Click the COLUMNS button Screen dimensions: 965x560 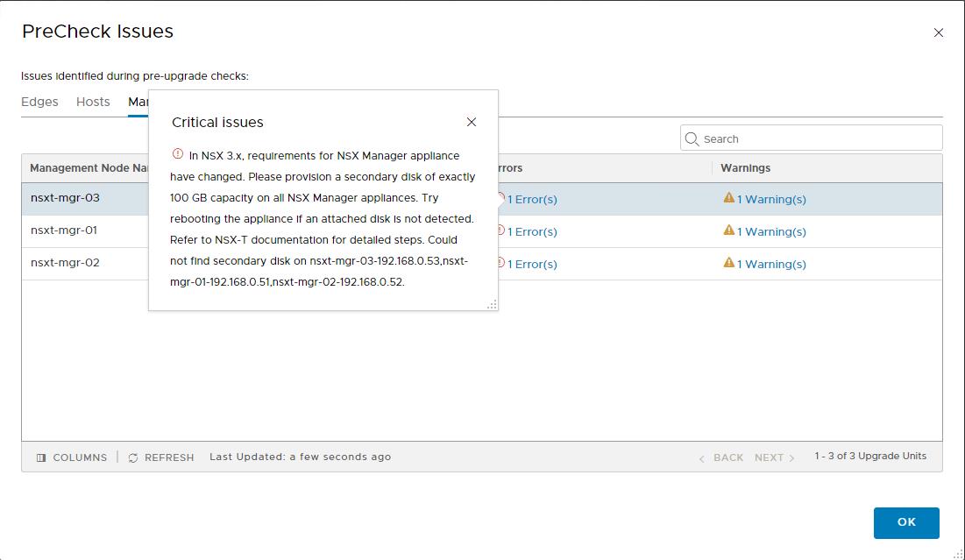(71, 457)
